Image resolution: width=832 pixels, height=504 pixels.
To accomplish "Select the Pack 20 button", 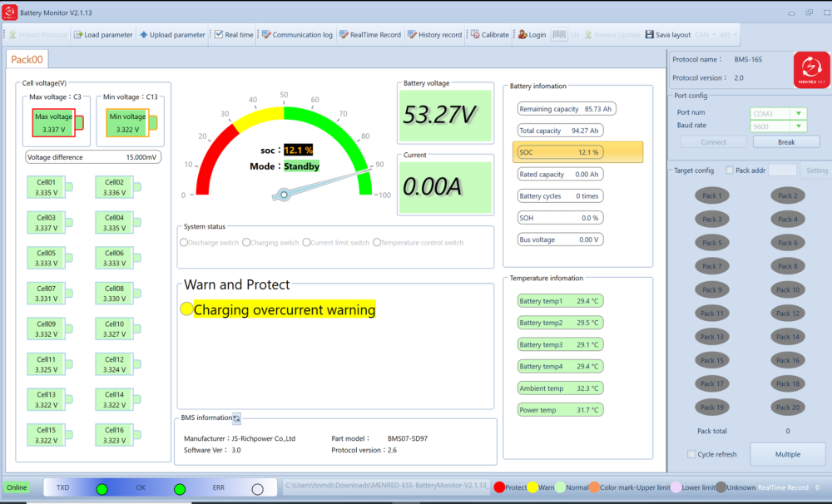I will coord(788,408).
